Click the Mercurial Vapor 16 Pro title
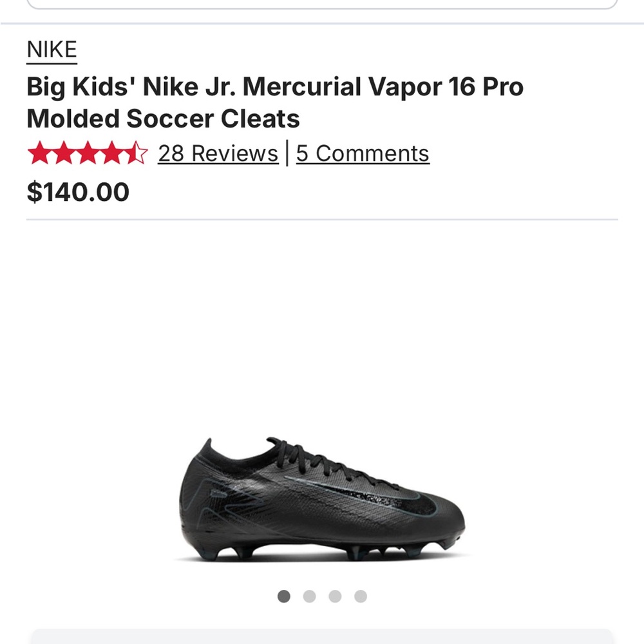This screenshot has width=644, height=644. click(x=275, y=86)
